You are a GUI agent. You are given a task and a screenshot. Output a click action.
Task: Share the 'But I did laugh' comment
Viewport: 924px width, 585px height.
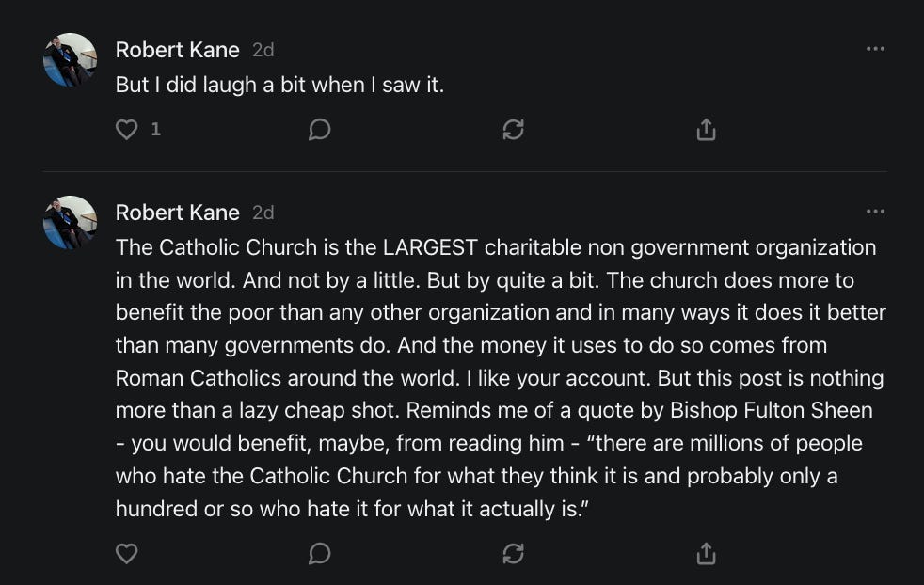(x=706, y=130)
